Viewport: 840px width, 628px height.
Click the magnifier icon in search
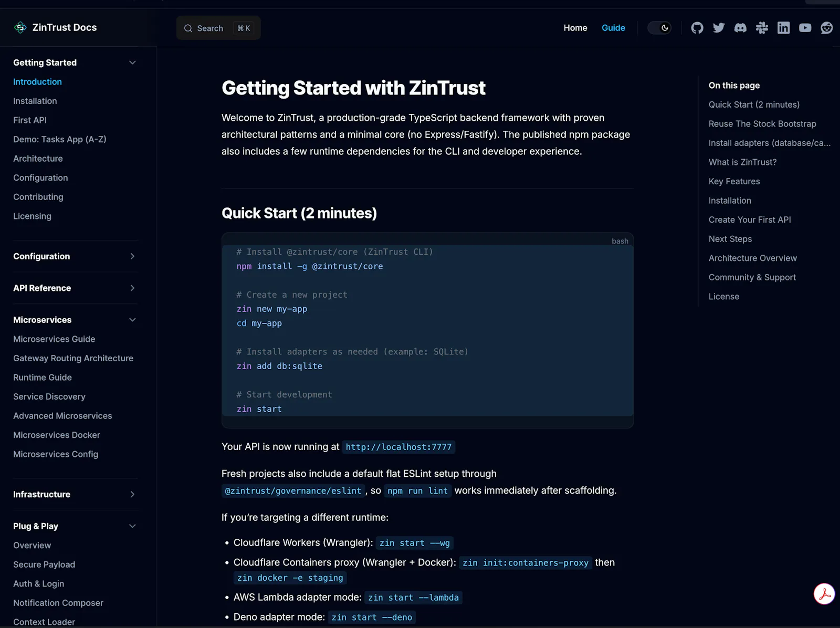click(188, 28)
